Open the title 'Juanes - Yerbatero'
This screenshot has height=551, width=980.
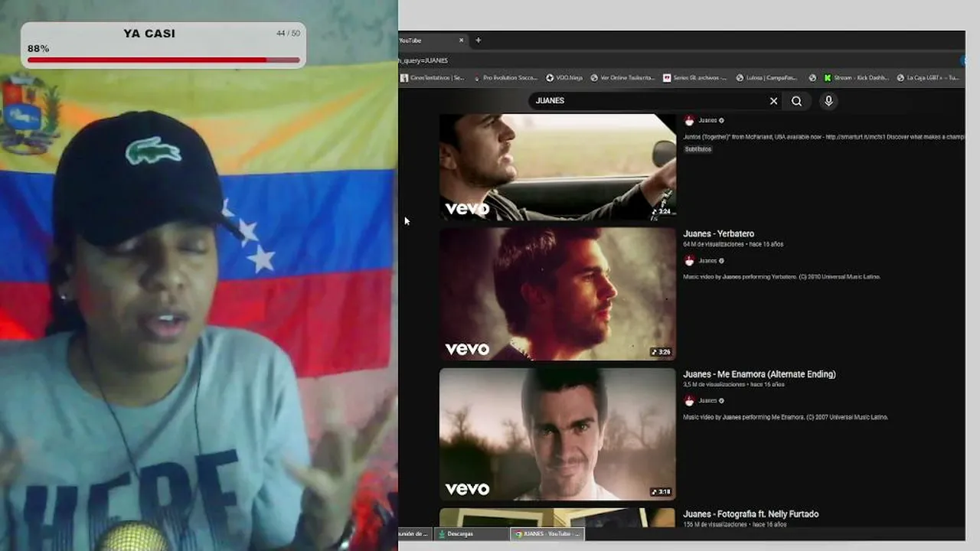click(x=718, y=233)
